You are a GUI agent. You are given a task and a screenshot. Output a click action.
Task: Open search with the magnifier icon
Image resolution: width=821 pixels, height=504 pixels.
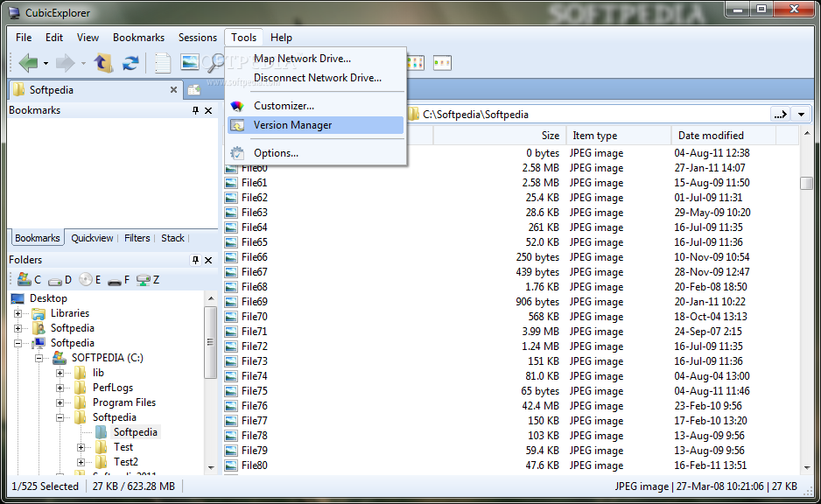tap(214, 63)
